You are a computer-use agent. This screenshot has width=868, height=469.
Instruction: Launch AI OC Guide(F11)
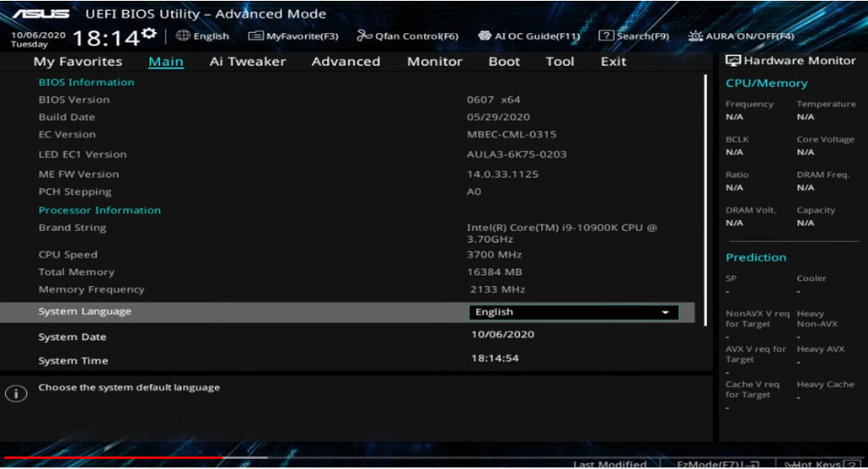coord(529,36)
